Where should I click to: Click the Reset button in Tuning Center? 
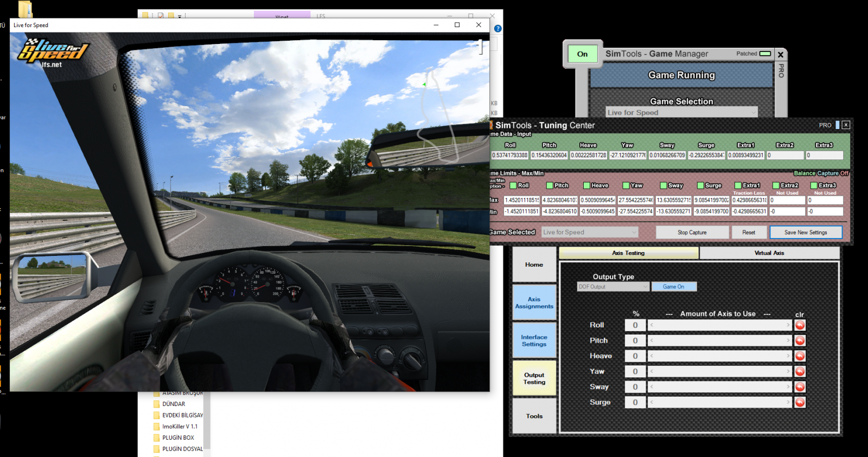pyautogui.click(x=749, y=233)
